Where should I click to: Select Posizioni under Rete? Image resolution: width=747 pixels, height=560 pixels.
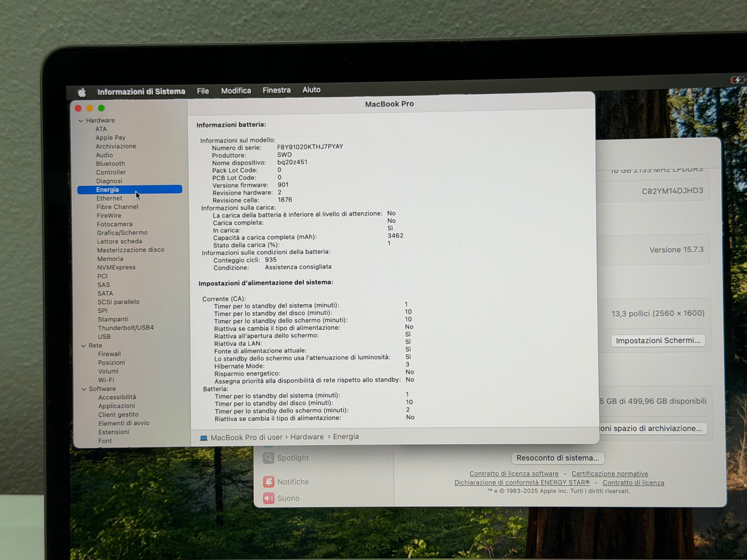[x=112, y=363]
